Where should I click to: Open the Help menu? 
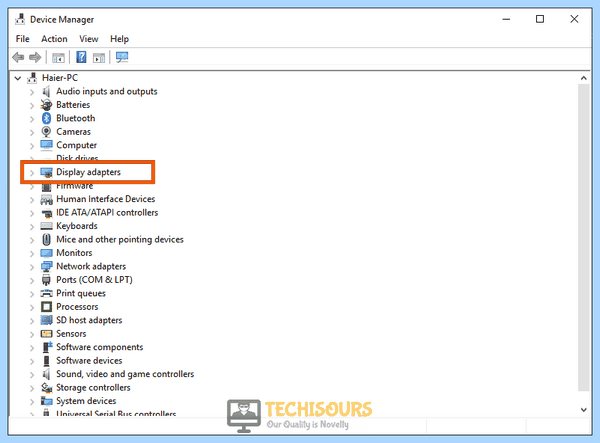119,39
